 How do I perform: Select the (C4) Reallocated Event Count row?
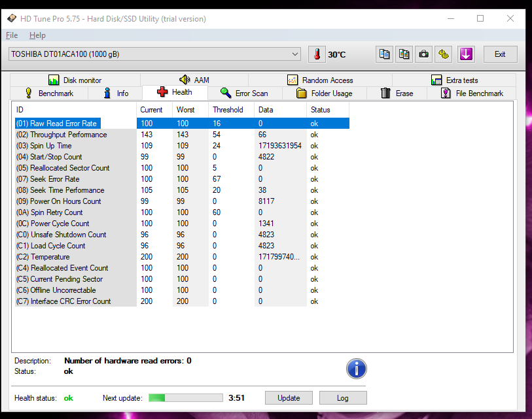pyautogui.click(x=182, y=268)
